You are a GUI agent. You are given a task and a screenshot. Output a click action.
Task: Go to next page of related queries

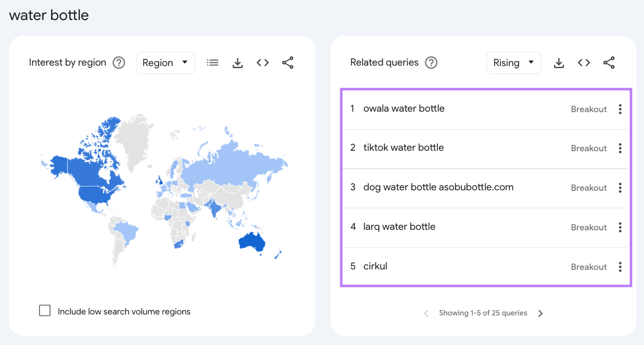pos(540,313)
